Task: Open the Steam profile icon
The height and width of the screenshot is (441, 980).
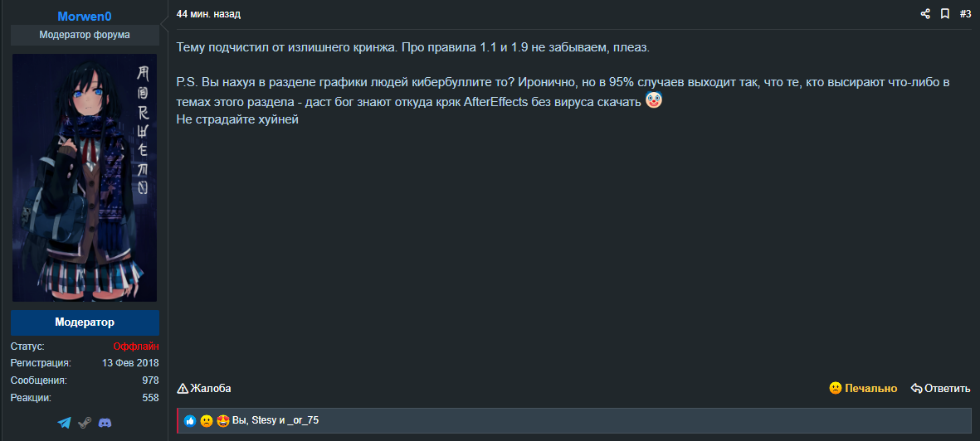Action: coord(85,423)
